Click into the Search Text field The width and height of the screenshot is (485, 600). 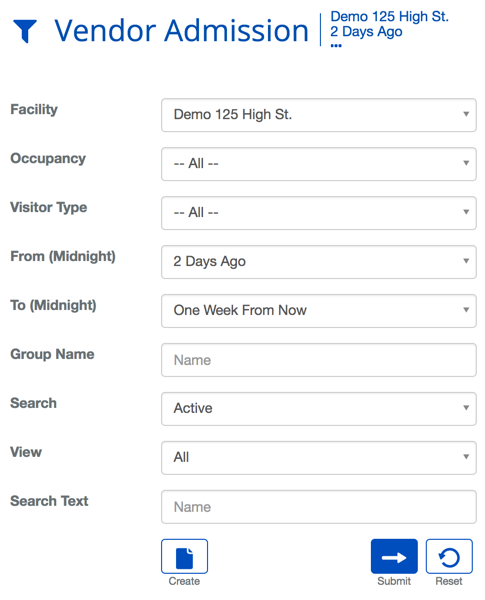point(318,507)
